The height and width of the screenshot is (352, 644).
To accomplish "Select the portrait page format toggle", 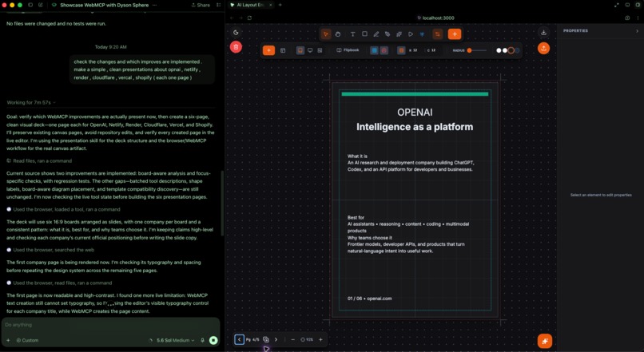I will 300,50.
